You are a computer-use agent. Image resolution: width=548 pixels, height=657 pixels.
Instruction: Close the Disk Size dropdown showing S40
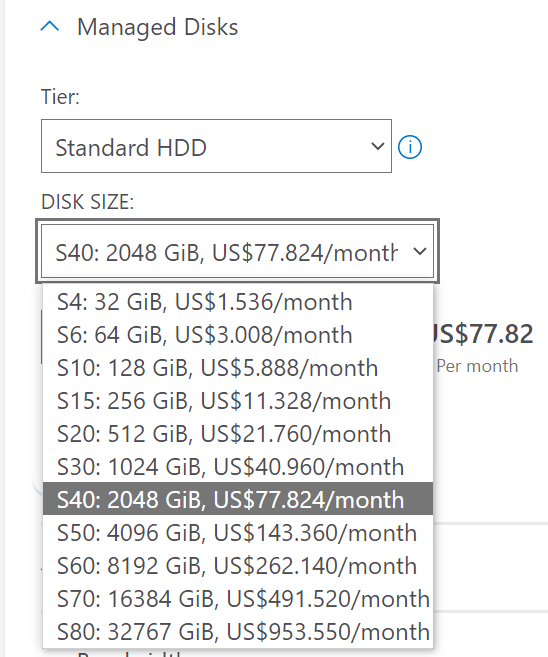tap(237, 251)
